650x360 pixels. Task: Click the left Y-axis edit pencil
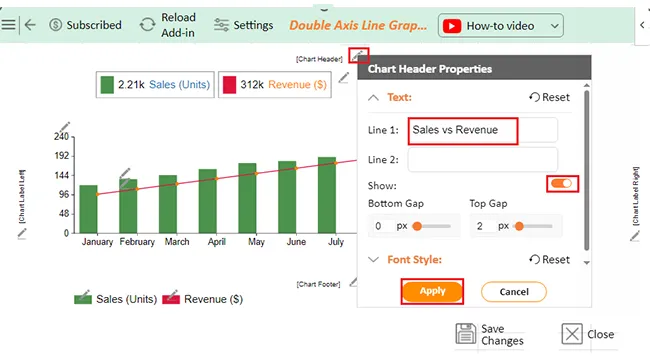click(x=65, y=126)
